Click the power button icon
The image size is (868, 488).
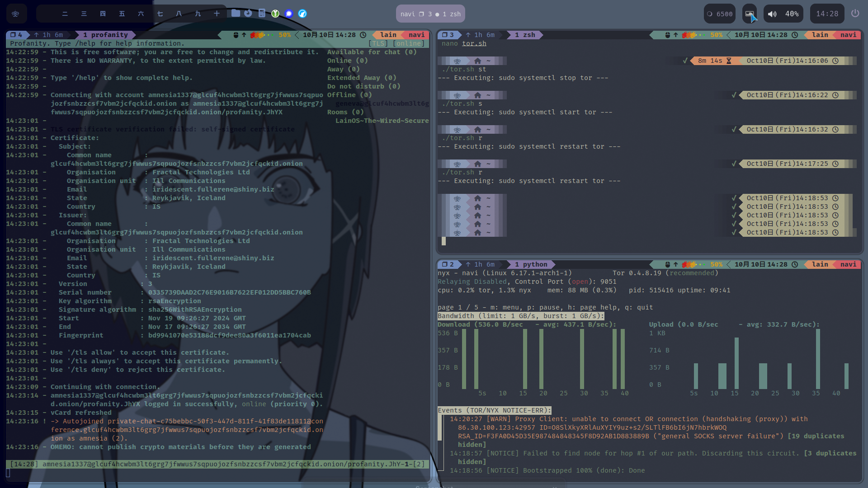(855, 14)
